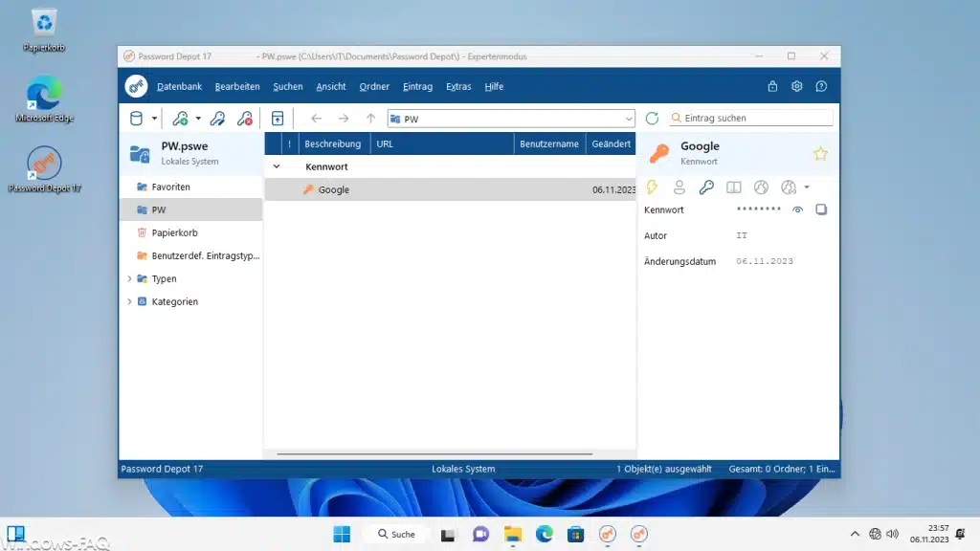
Task: Navigate back with left arrow
Action: [x=316, y=118]
